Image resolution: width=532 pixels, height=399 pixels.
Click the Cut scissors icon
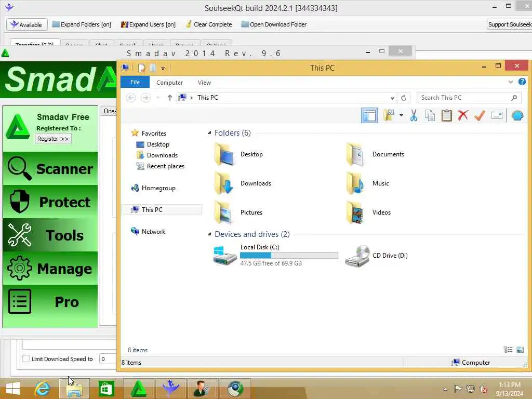coord(414,116)
